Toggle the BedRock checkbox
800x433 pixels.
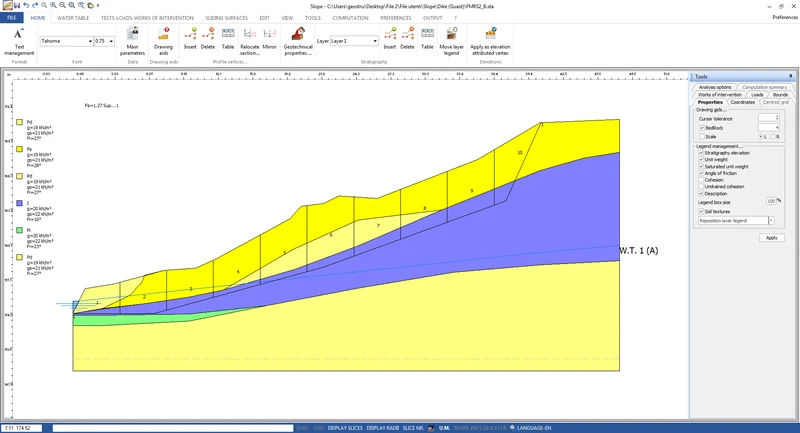point(702,128)
